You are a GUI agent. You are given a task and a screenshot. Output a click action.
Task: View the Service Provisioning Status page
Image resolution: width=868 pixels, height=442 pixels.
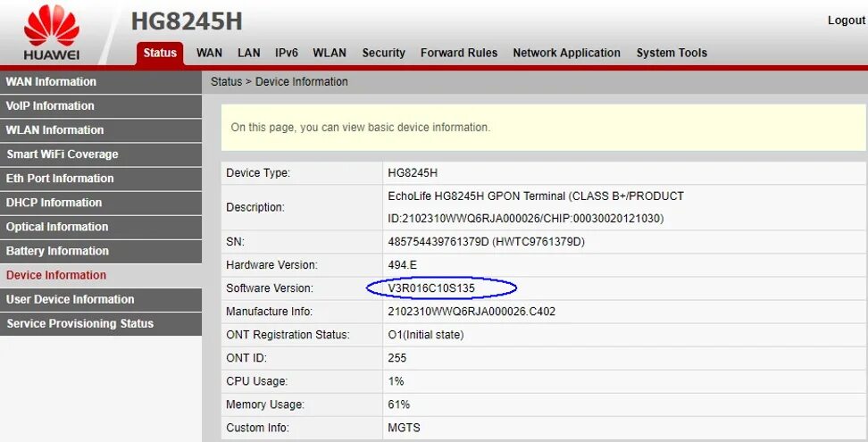coord(101,323)
